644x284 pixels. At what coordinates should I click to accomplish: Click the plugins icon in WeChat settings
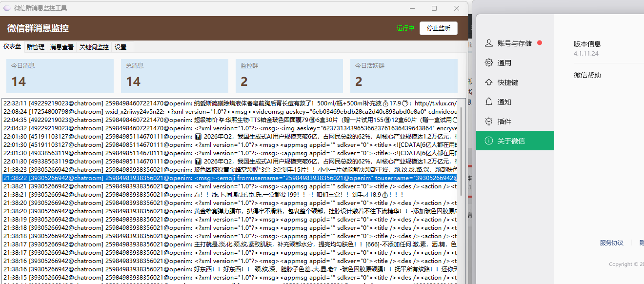[489, 122]
